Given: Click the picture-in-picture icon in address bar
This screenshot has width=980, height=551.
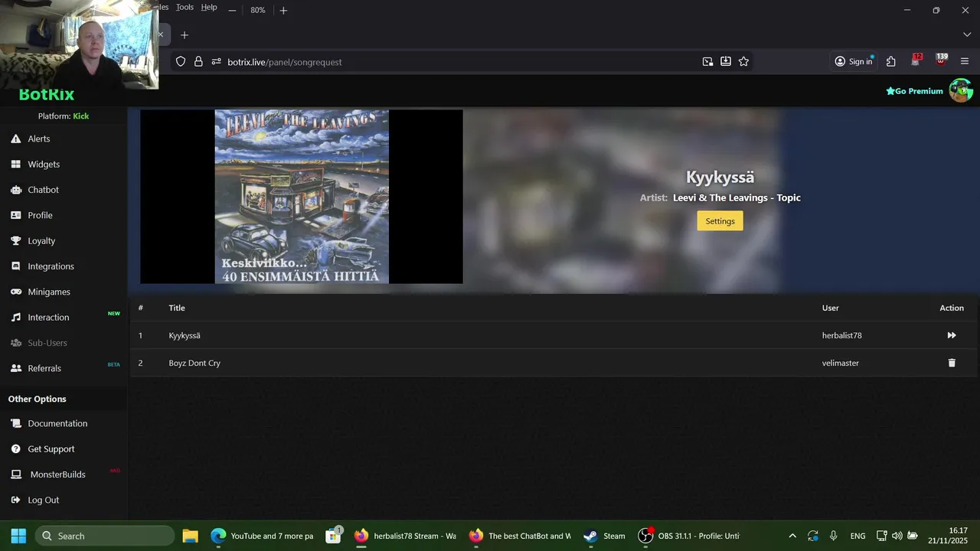Looking at the screenshot, I should point(707,61).
